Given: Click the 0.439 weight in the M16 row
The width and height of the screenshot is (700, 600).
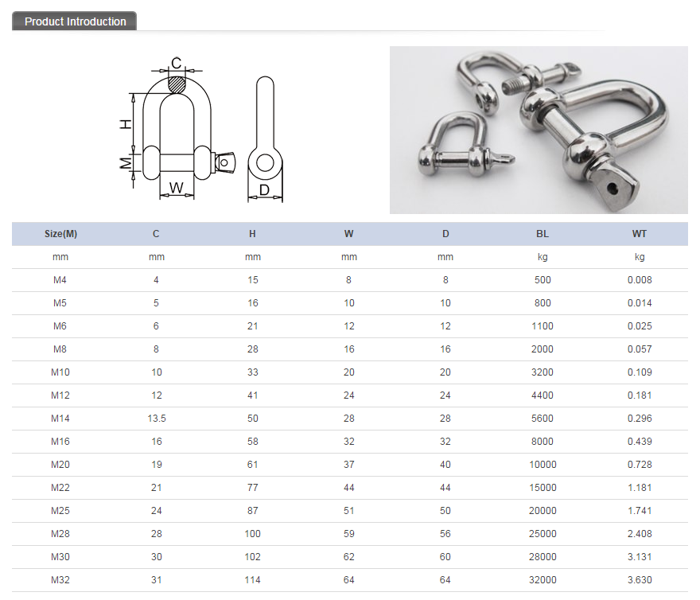Looking at the screenshot, I should 640,442.
